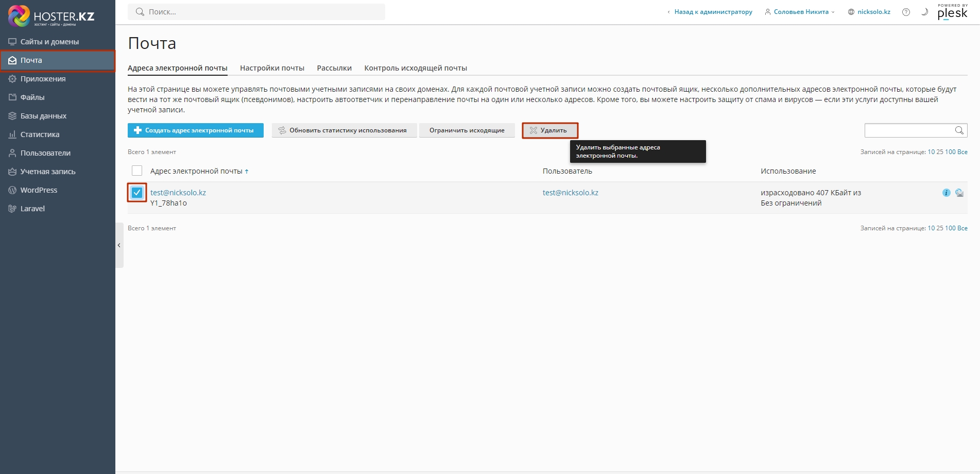Viewport: 980px width, 474px height.
Task: Focus the top Поиск search field
Action: click(256, 12)
